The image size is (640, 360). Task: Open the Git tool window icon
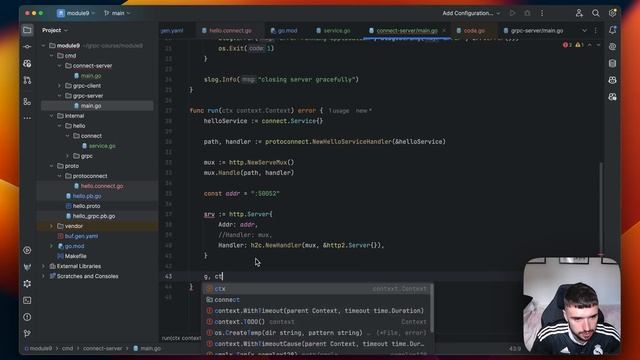coord(27,333)
